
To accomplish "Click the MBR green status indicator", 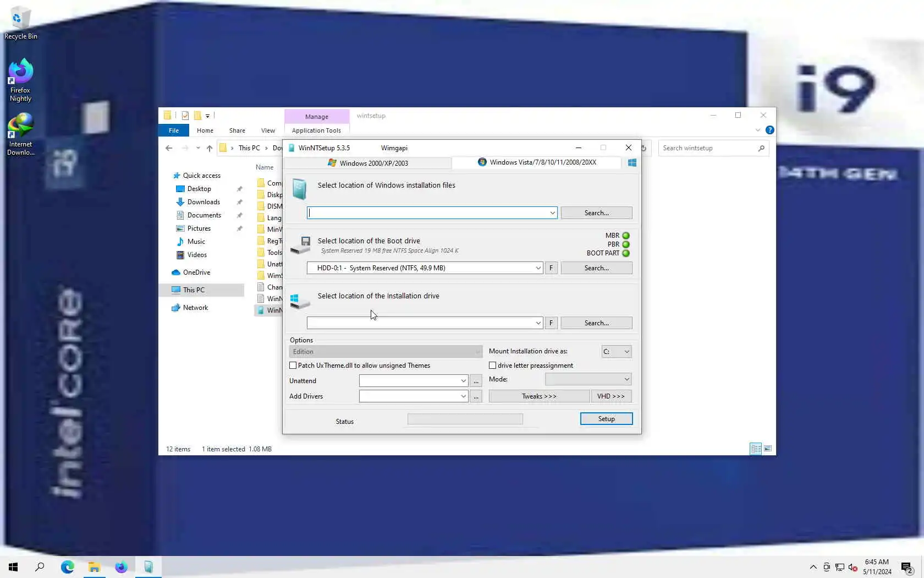I will click(626, 236).
